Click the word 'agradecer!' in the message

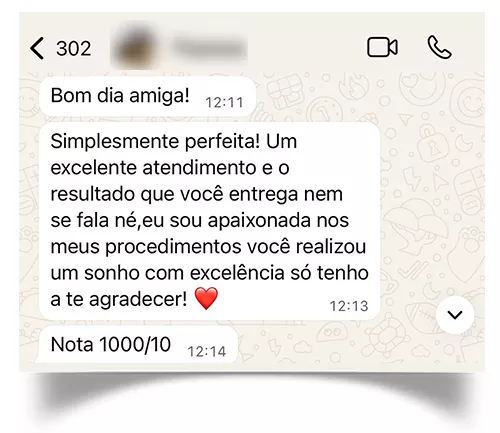point(138,300)
